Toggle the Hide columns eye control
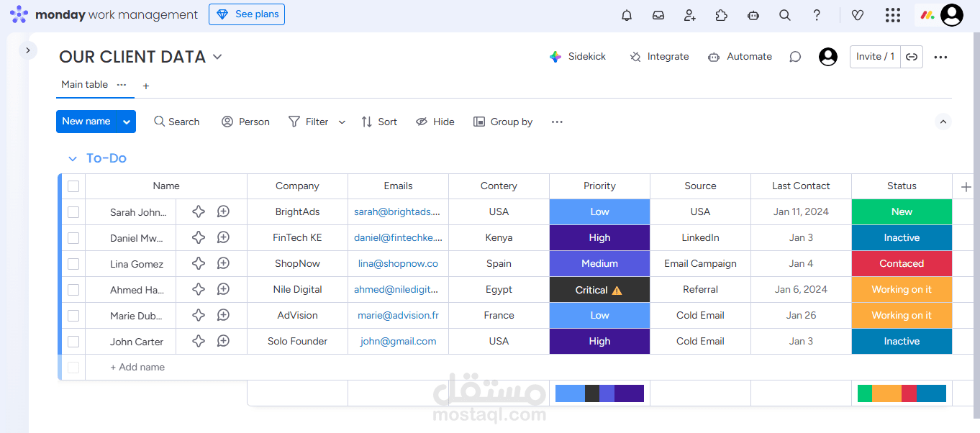980x433 pixels. (435, 122)
